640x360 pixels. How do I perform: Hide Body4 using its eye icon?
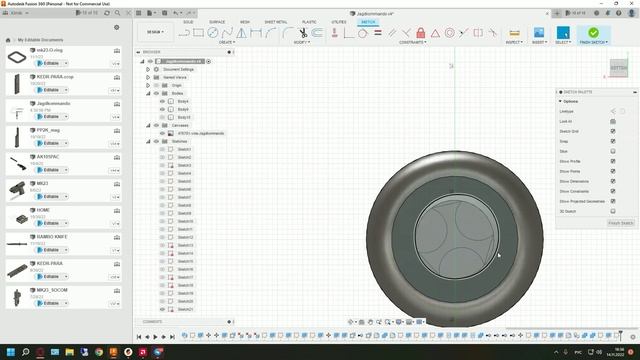click(162, 101)
